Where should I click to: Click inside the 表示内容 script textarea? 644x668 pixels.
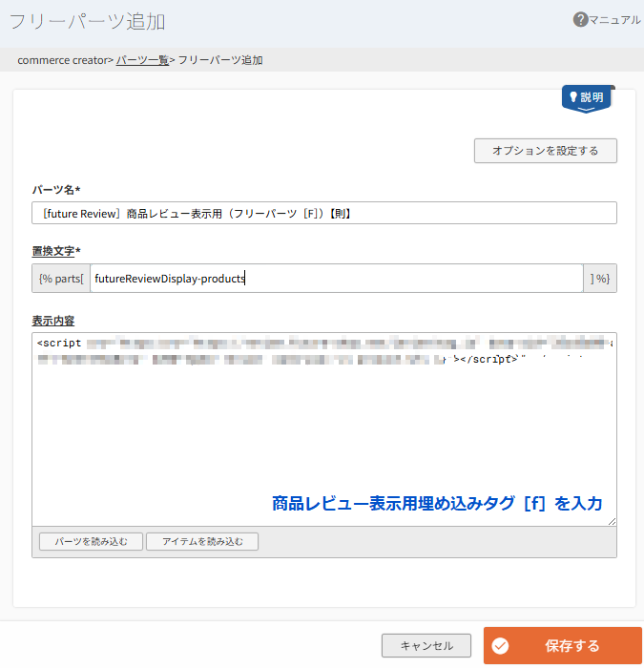(x=324, y=429)
